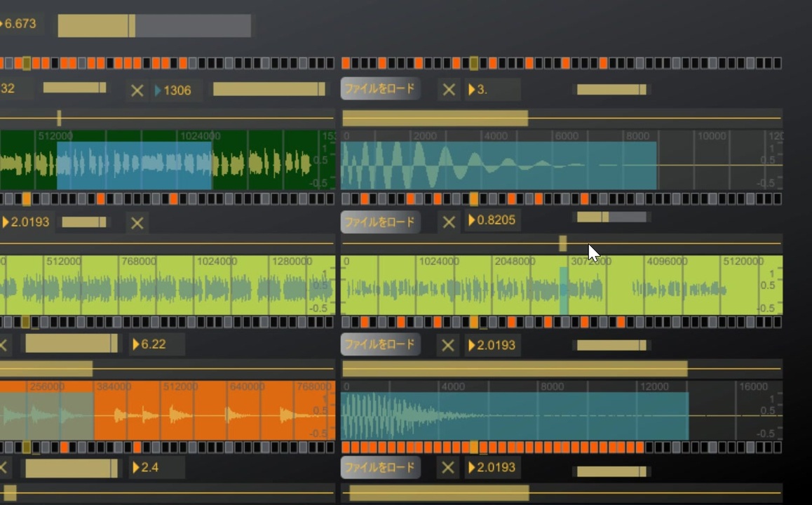
Task: Click the small slider right of the 3. value
Action: coord(611,90)
